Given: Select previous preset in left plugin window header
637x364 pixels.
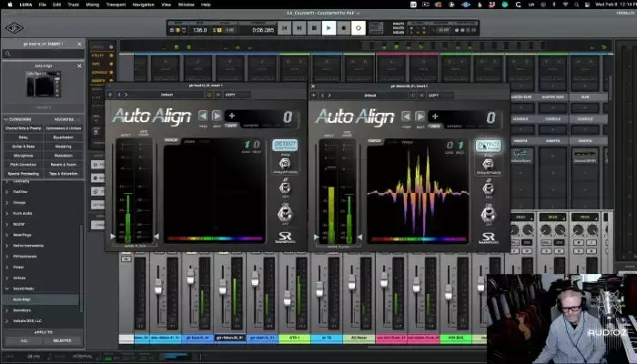Looking at the screenshot, I should [x=119, y=95].
